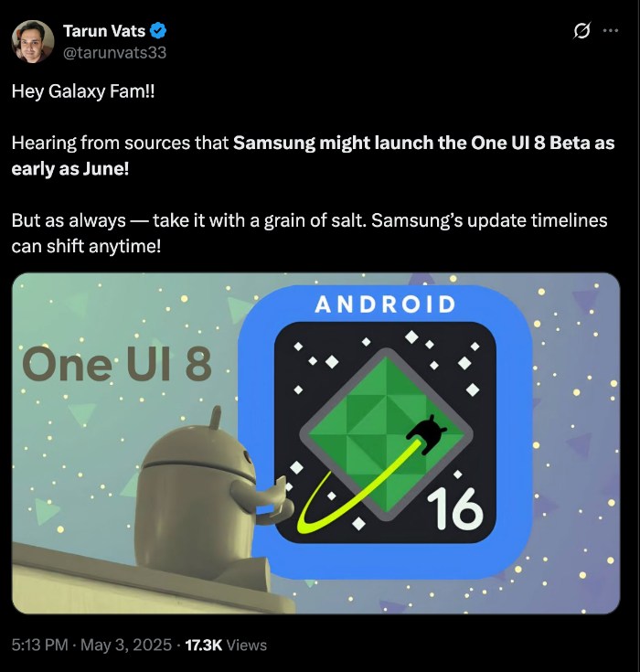The image size is (640, 672).
Task: Click the 'One UI 8' text in image
Action: (x=117, y=364)
